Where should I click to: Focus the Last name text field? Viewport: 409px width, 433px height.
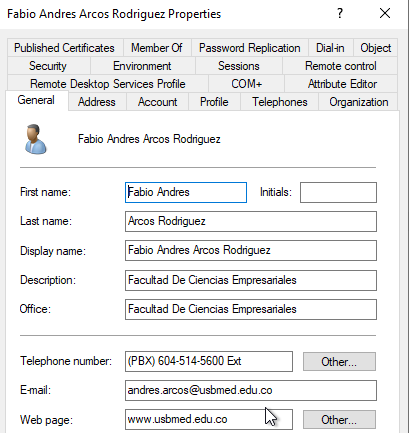coord(251,221)
